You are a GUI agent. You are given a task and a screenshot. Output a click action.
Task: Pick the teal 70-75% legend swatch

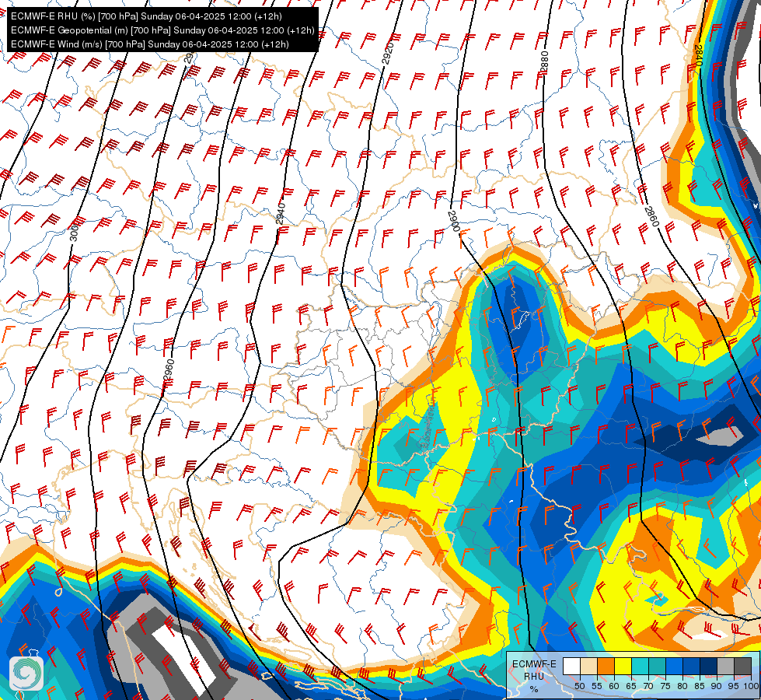[x=657, y=667]
